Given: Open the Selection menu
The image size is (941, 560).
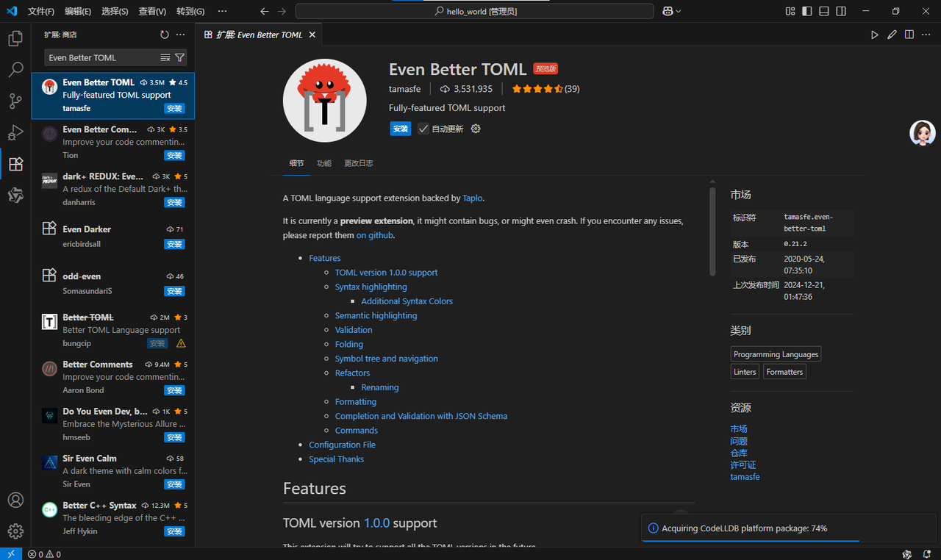Looking at the screenshot, I should (115, 11).
